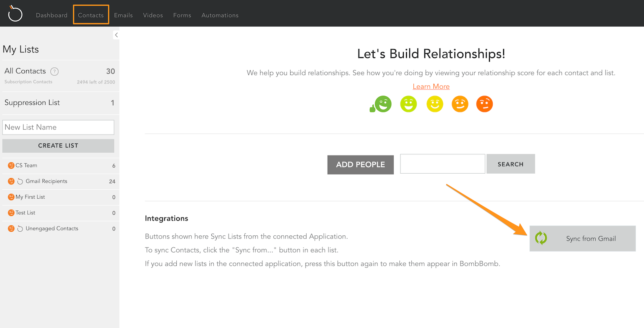This screenshot has height=328, width=644.
Task: Select the Gmail Recipients list name
Action: pos(46,181)
